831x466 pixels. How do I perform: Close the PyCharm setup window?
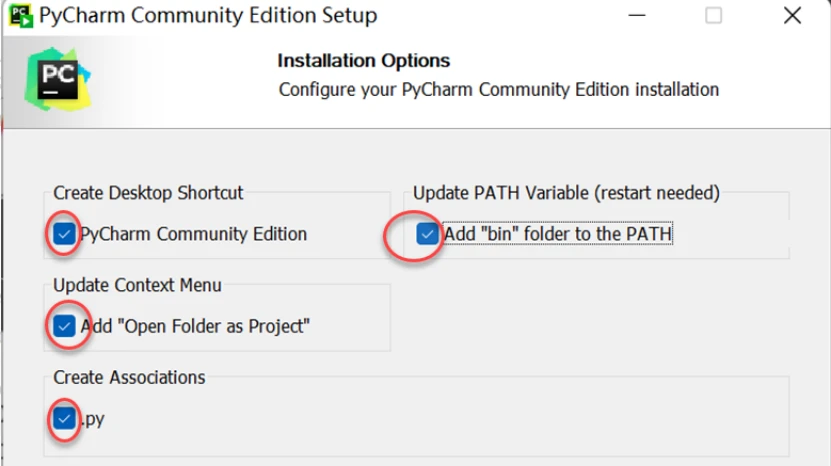(x=792, y=16)
